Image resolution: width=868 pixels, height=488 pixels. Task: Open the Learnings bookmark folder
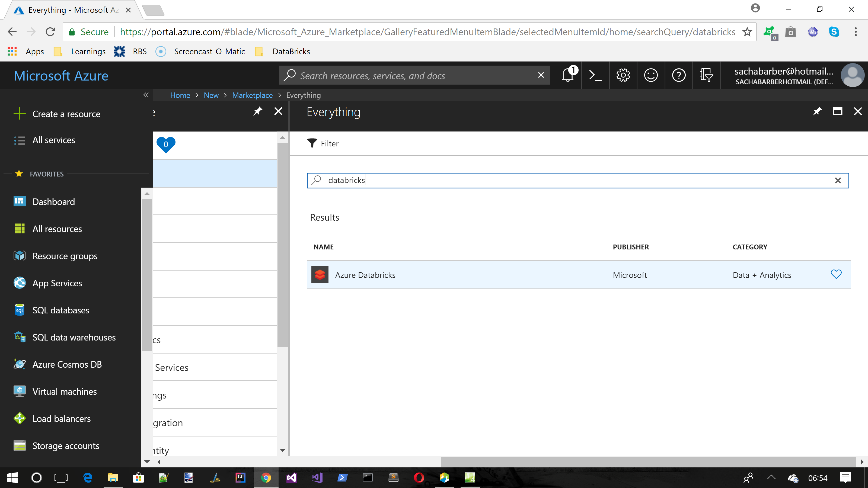(x=80, y=52)
